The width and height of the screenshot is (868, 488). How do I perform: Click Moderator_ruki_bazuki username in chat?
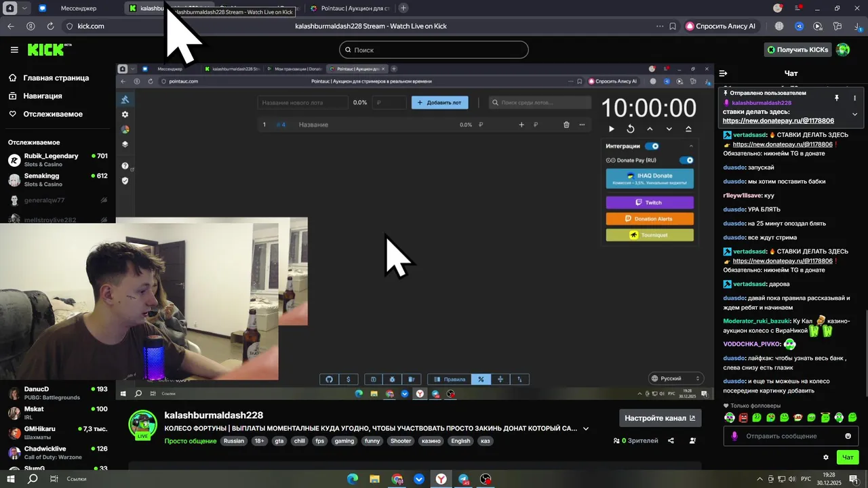pos(757,321)
